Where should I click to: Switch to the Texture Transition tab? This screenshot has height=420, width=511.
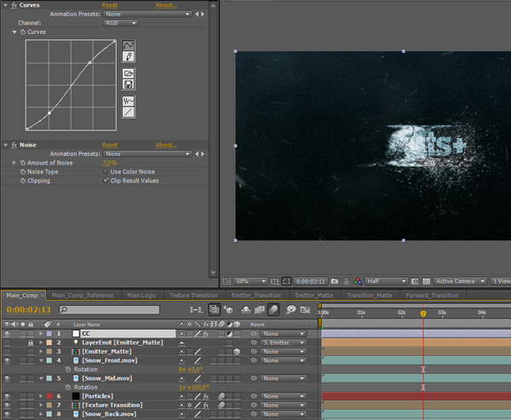192,295
